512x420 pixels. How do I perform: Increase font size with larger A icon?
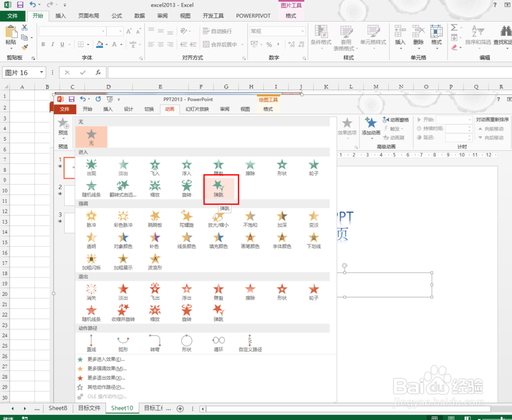[x=129, y=31]
